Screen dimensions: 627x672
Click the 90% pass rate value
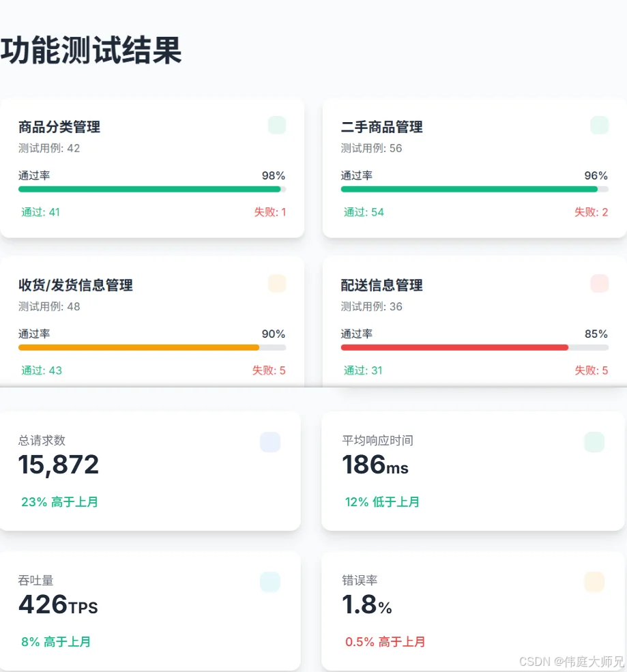pos(274,334)
